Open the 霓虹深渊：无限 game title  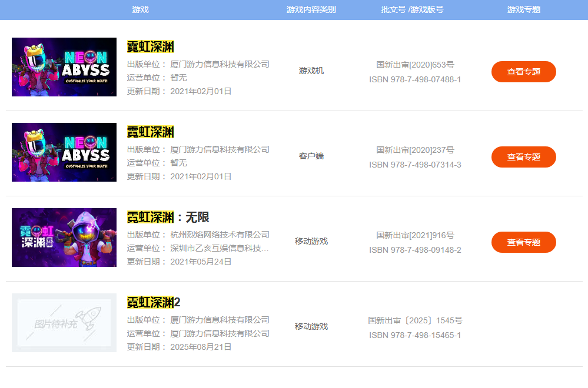coord(168,217)
